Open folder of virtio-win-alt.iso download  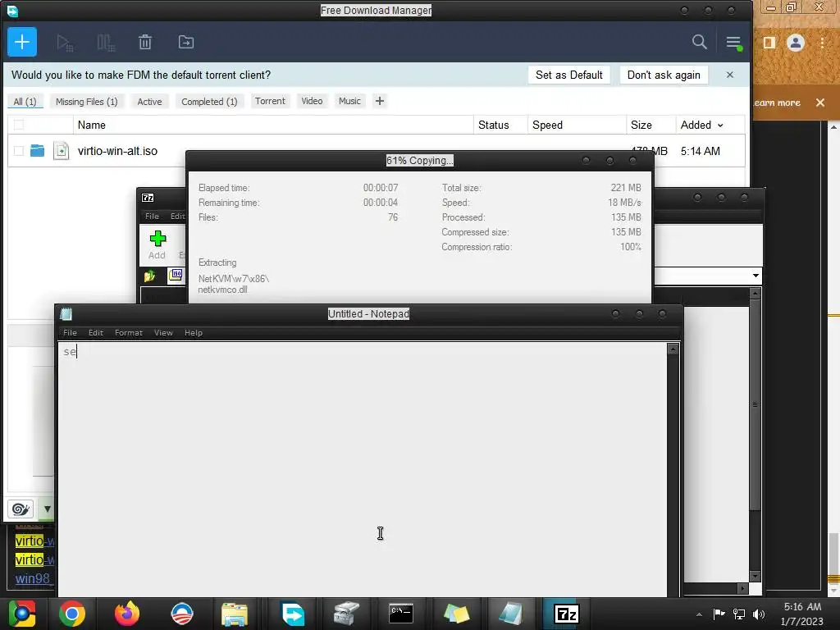click(x=37, y=151)
